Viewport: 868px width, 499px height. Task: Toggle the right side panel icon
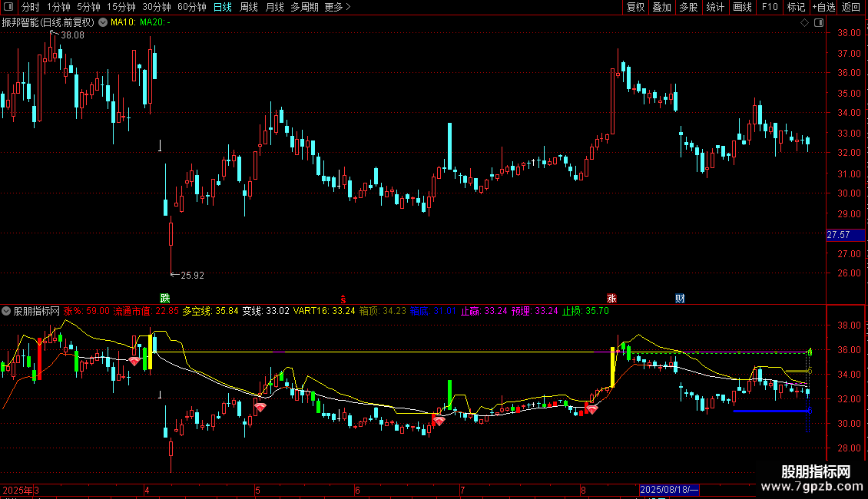(x=819, y=23)
